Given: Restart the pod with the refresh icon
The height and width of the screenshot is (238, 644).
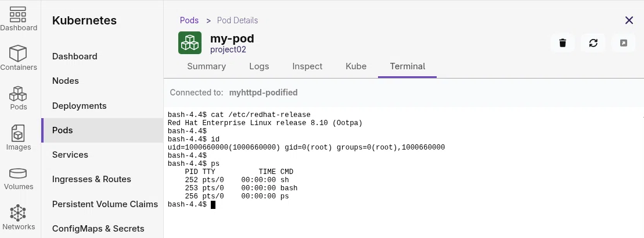Looking at the screenshot, I should [593, 43].
